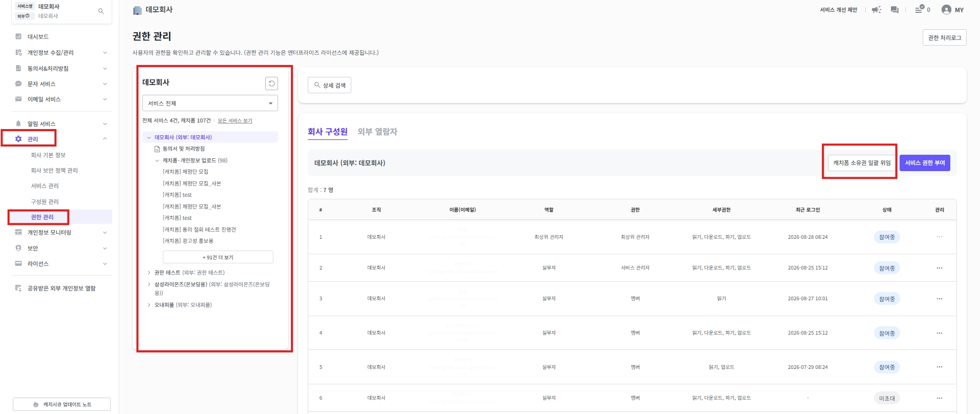
Task: Expand the 개인정보 수집/관리 sidebar chevron
Action: coord(105,52)
